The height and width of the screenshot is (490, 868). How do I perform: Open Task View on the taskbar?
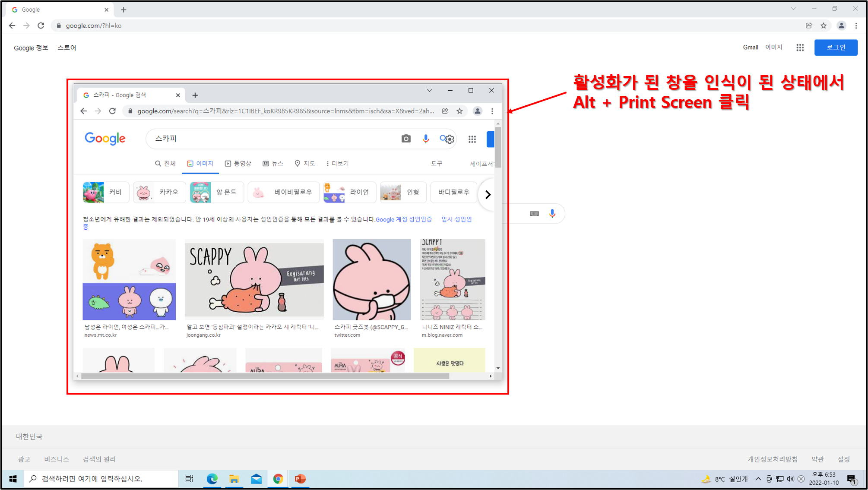189,479
